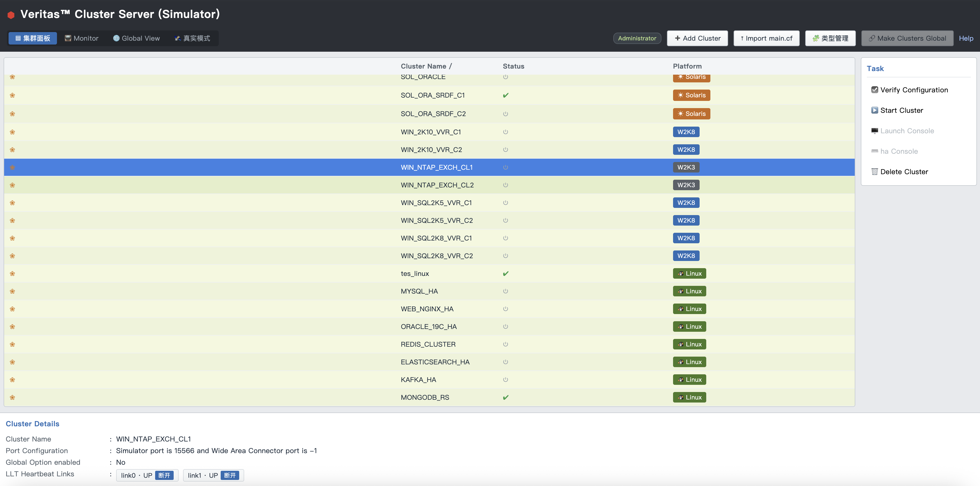This screenshot has height=486, width=980.
Task: Click the Add Cluster button
Action: (697, 38)
